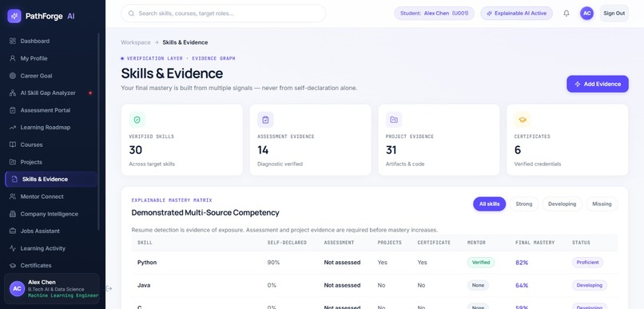The width and height of the screenshot is (644, 309).
Task: Filter the matrix by Missing skills
Action: click(x=602, y=204)
